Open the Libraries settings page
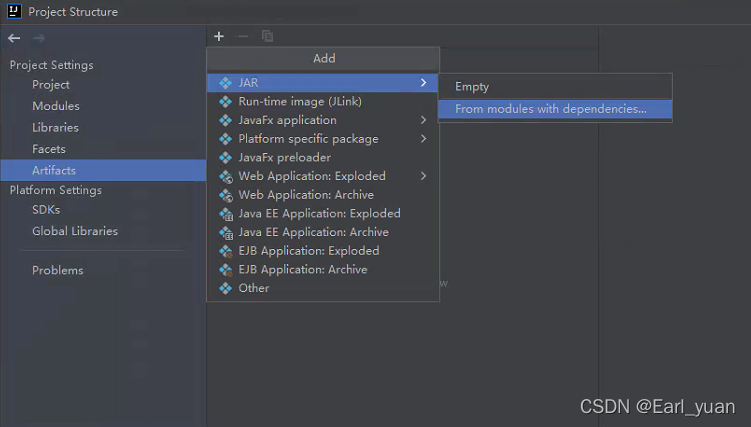This screenshot has width=751, height=427. tap(55, 128)
